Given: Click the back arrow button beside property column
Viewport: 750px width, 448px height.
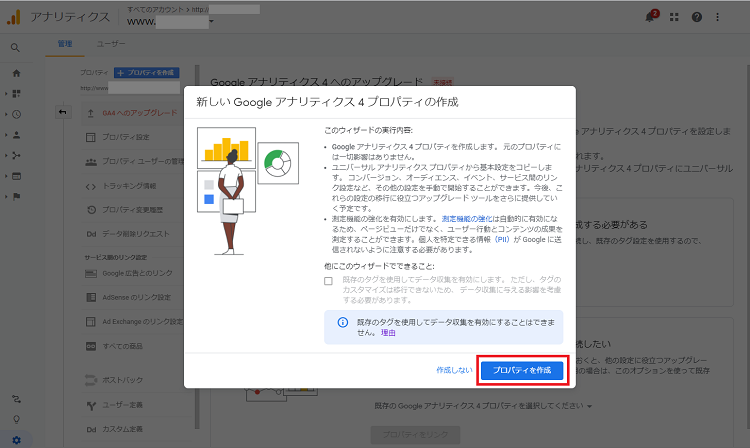Looking at the screenshot, I should point(63,112).
